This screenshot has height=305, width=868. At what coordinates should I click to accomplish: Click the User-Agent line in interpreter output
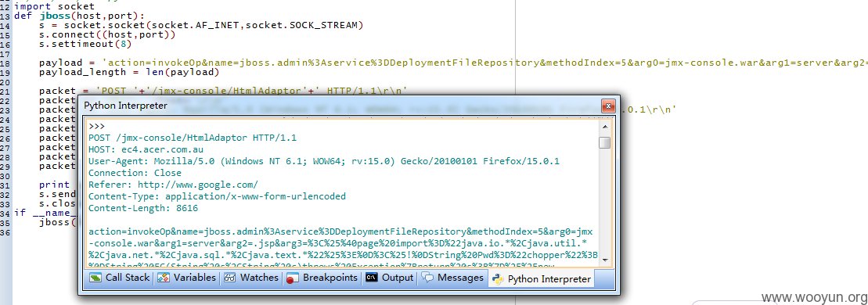coord(324,161)
